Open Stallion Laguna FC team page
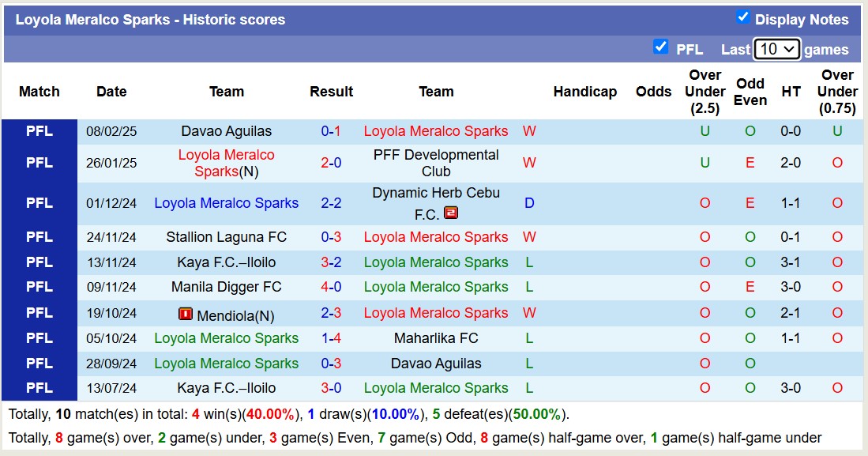This screenshot has height=456, width=868. coord(226,237)
